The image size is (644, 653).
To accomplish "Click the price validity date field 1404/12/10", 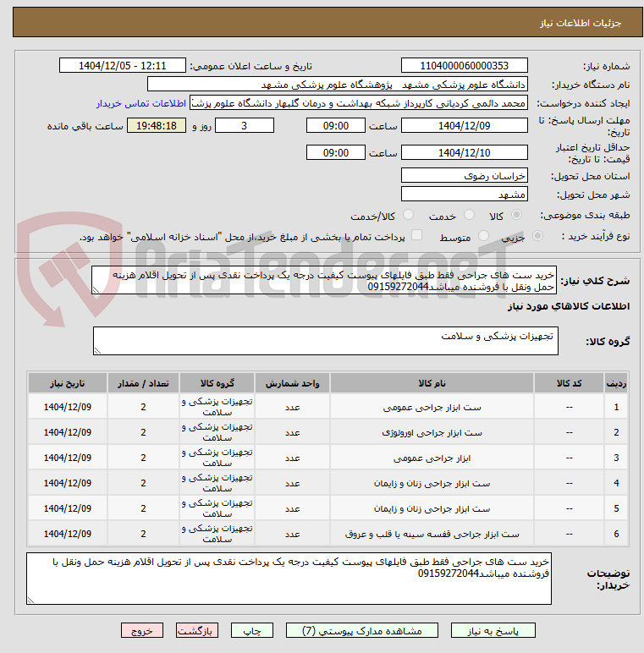I will (x=465, y=153).
